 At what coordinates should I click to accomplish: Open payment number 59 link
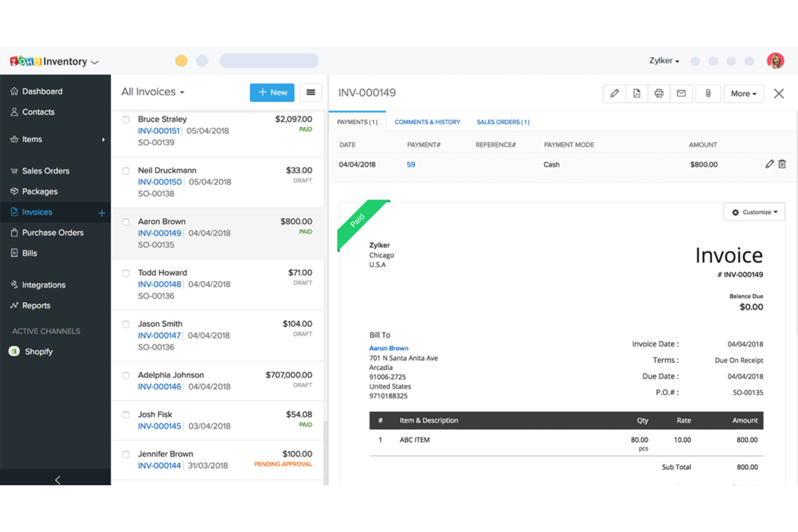pos(411,164)
